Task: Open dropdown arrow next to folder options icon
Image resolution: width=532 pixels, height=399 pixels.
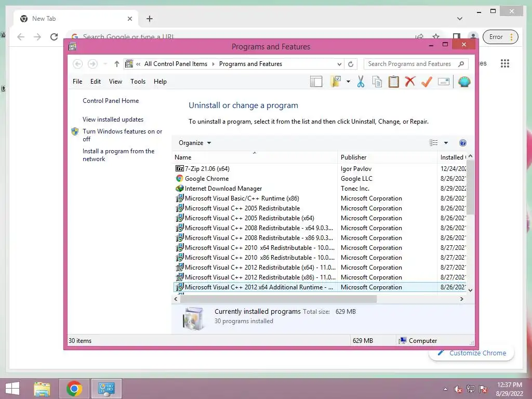Action: pos(348,82)
